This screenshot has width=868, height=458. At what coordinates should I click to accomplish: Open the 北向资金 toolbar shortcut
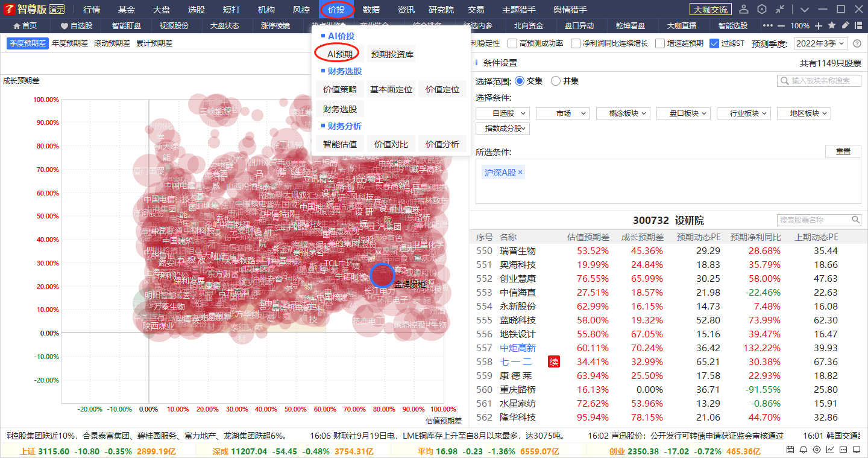(529, 26)
